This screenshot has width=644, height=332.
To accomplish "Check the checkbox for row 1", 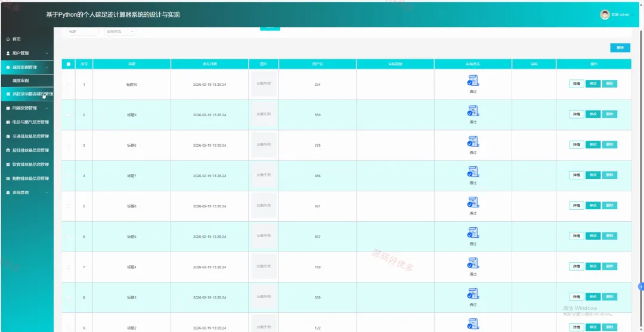I will point(69,85).
